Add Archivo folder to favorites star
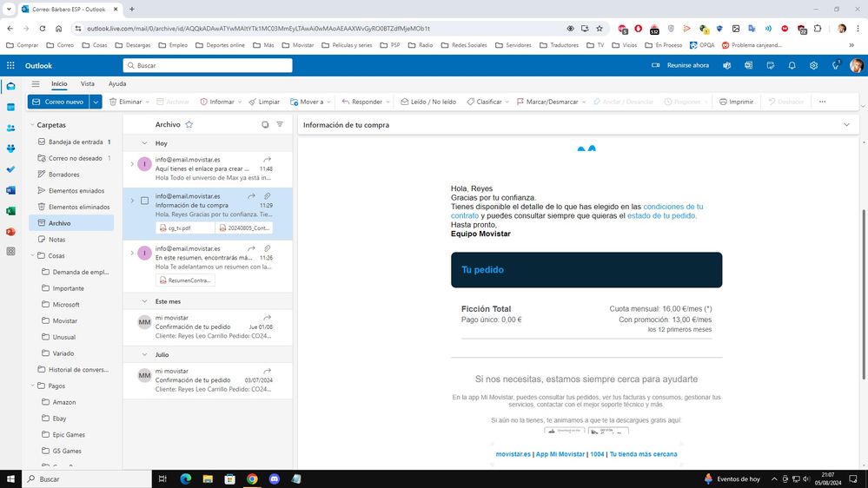 [189, 125]
